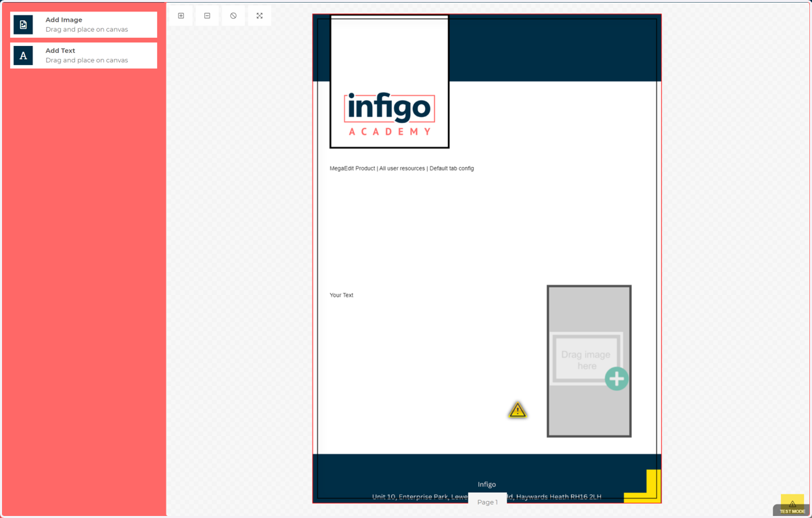Zoom out using the minus toolbar button
Image resolution: width=812 pixels, height=518 pixels.
tap(207, 16)
